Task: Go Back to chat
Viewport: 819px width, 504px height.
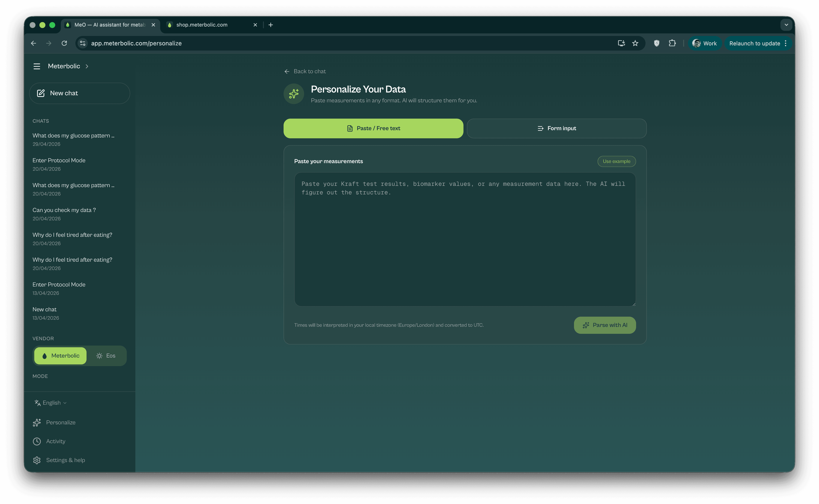Action: click(x=305, y=71)
